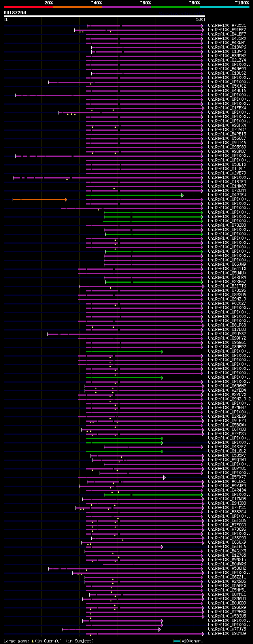253x644 pixels.
Task: Select the UniRef100_Q9NZJ9-2 label
Action: click(229, 399)
